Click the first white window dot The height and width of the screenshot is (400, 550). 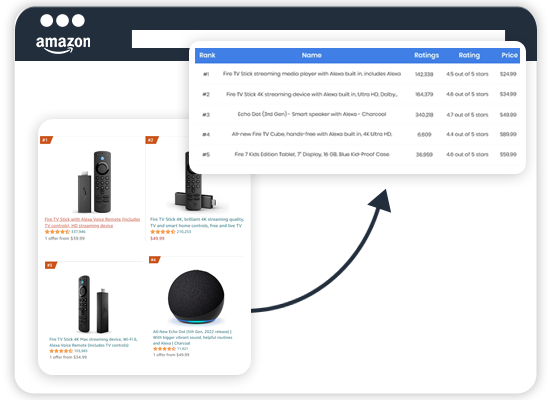coord(47,20)
